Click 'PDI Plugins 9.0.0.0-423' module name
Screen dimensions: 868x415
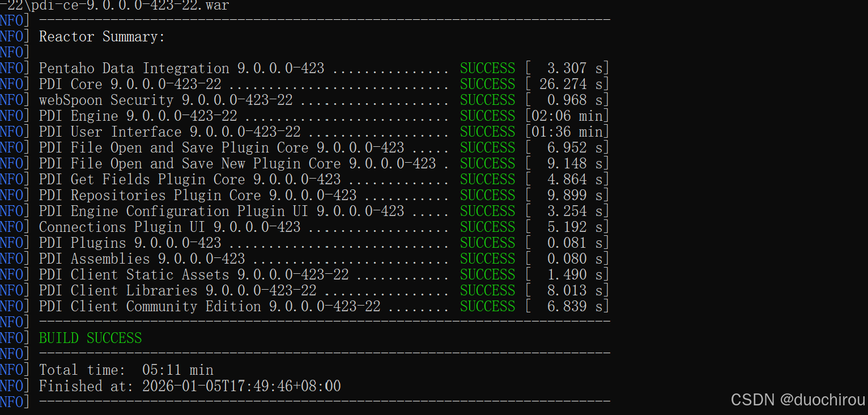(x=130, y=243)
